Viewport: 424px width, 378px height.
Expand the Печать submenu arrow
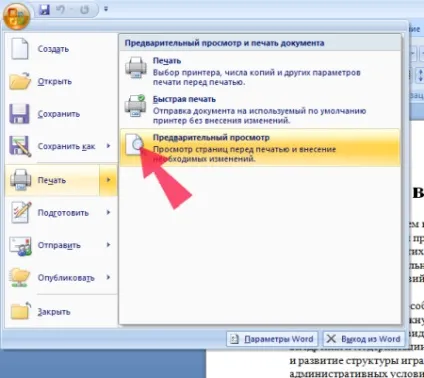coord(108,180)
